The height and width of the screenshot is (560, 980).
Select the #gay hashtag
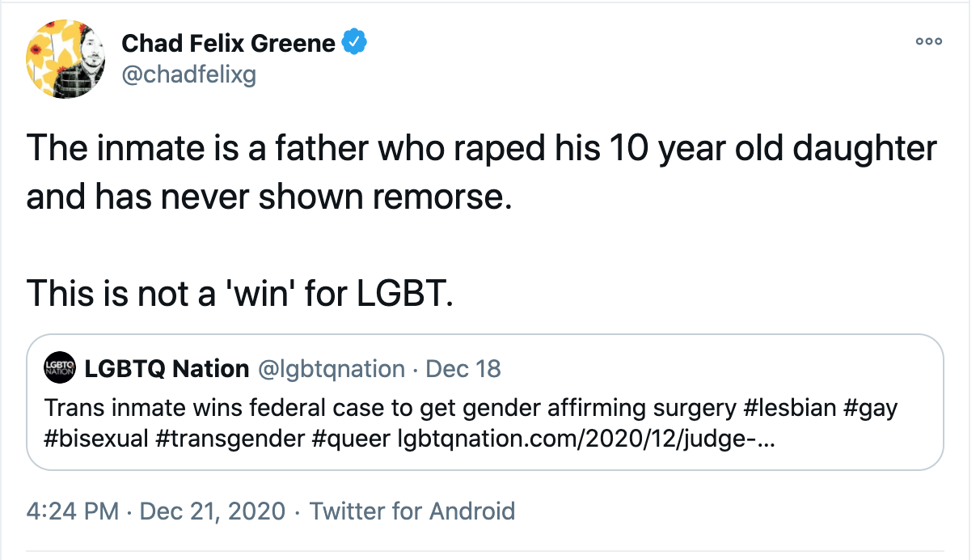(871, 408)
